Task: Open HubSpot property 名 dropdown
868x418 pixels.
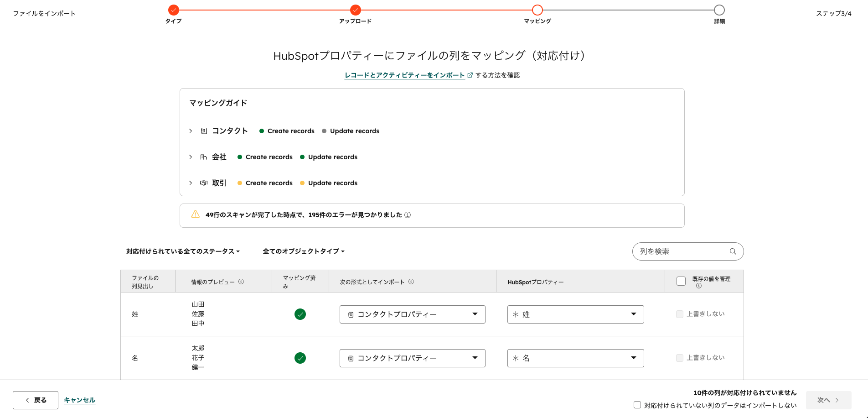Action: tap(575, 358)
